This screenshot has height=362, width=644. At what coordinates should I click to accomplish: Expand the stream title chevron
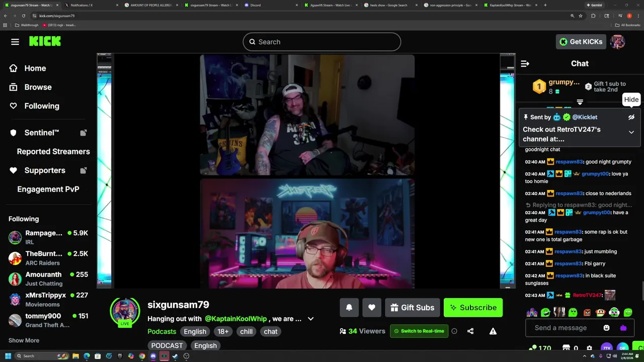310,319
